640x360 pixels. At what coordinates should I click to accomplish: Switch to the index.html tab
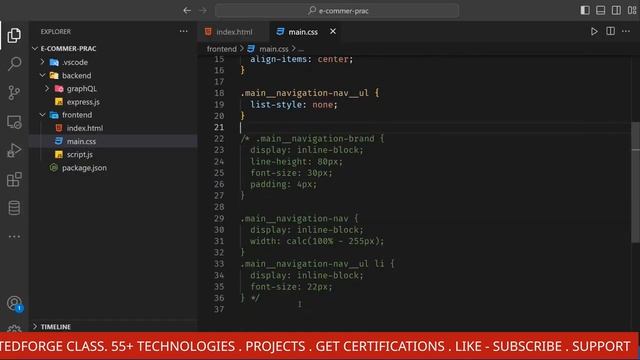pos(233,32)
